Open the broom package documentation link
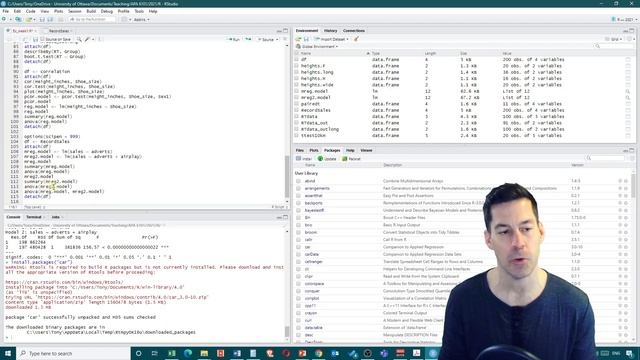The height and width of the screenshot is (360, 640). (311, 232)
